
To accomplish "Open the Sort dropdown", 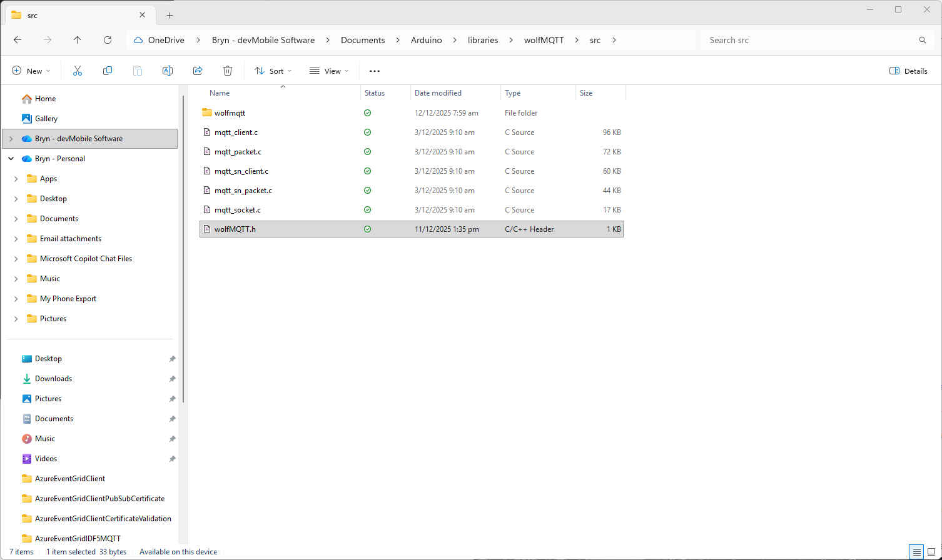I will pos(273,71).
